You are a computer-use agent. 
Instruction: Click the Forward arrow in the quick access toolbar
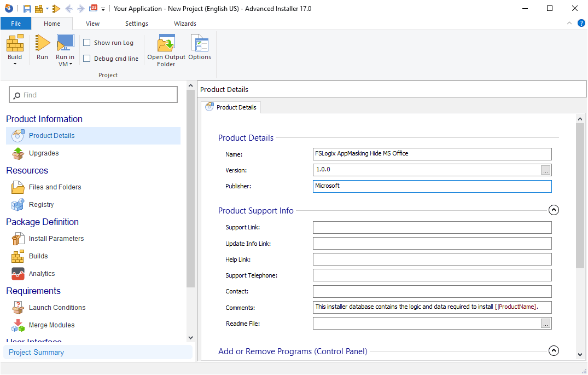[x=80, y=9]
